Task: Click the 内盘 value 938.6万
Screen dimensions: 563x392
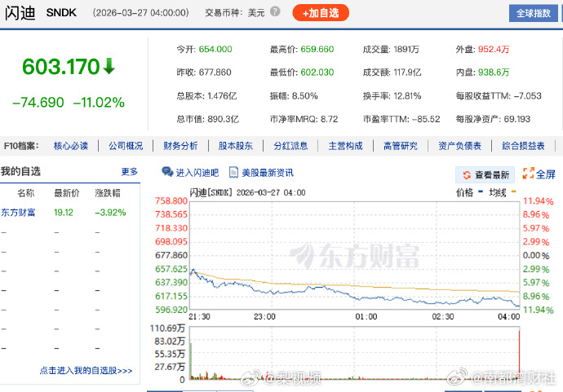Action: point(494,73)
